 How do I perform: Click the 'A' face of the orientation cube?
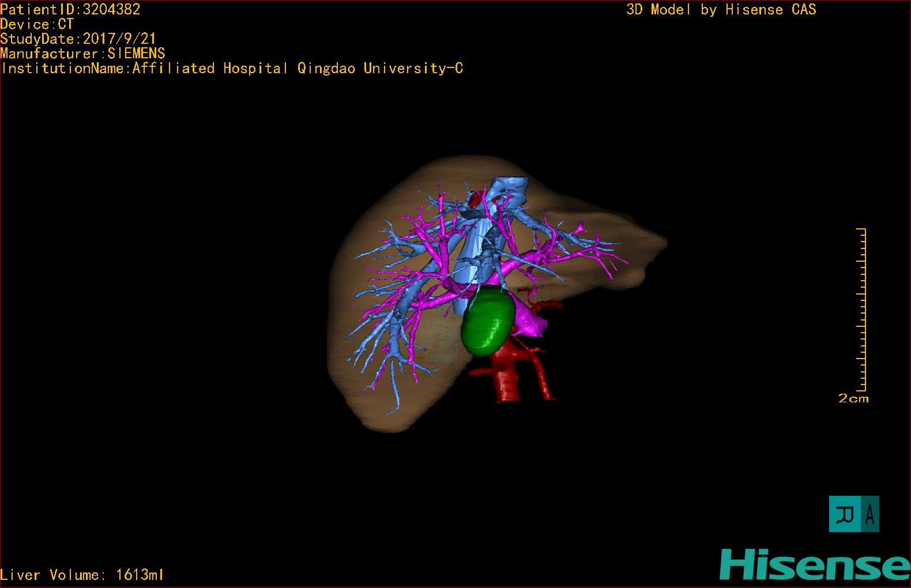pos(870,514)
